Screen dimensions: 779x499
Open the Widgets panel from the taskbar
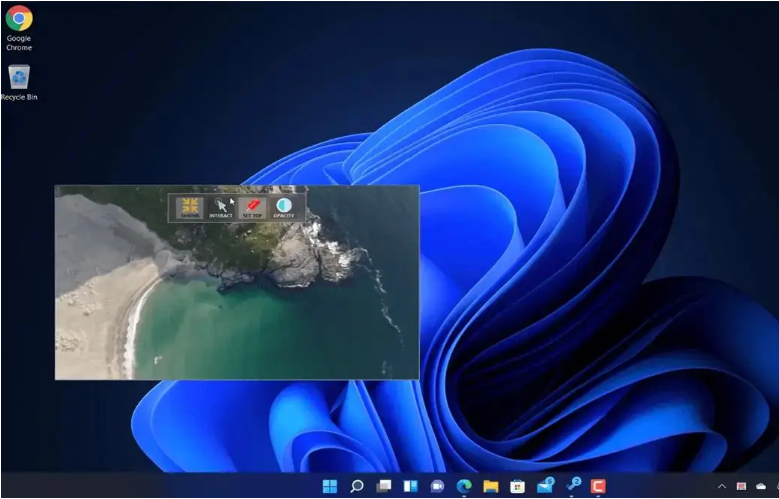[410, 486]
